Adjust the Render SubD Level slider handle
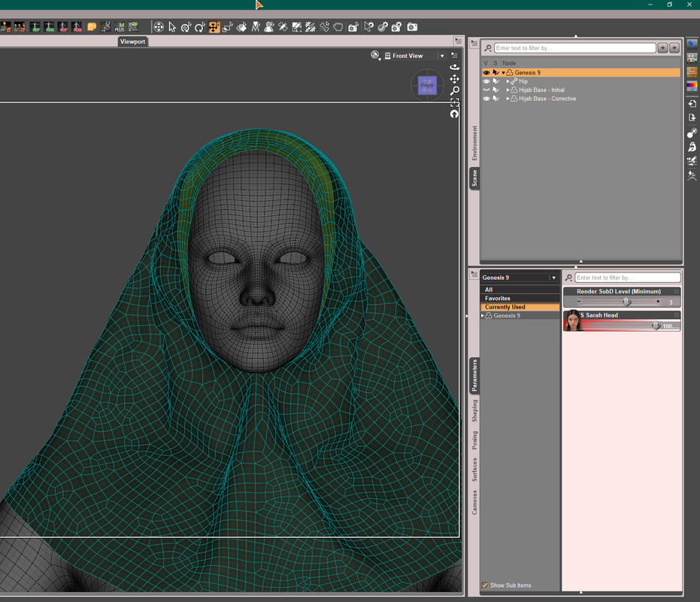Image resolution: width=700 pixels, height=602 pixels. pos(626,302)
